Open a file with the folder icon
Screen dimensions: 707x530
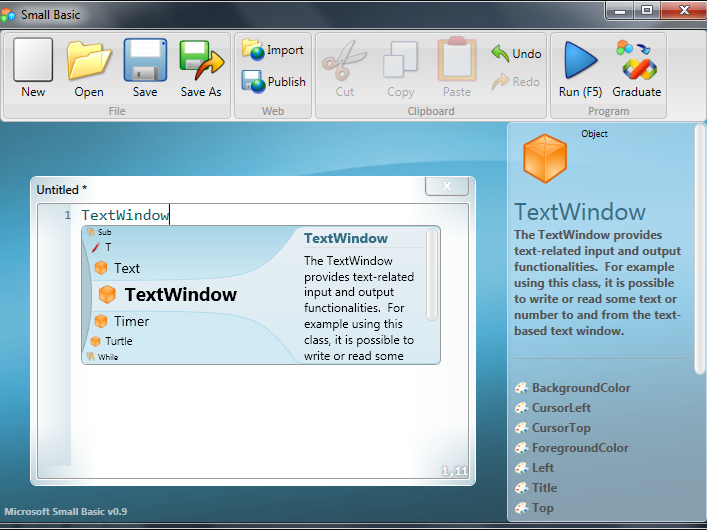[x=89, y=68]
